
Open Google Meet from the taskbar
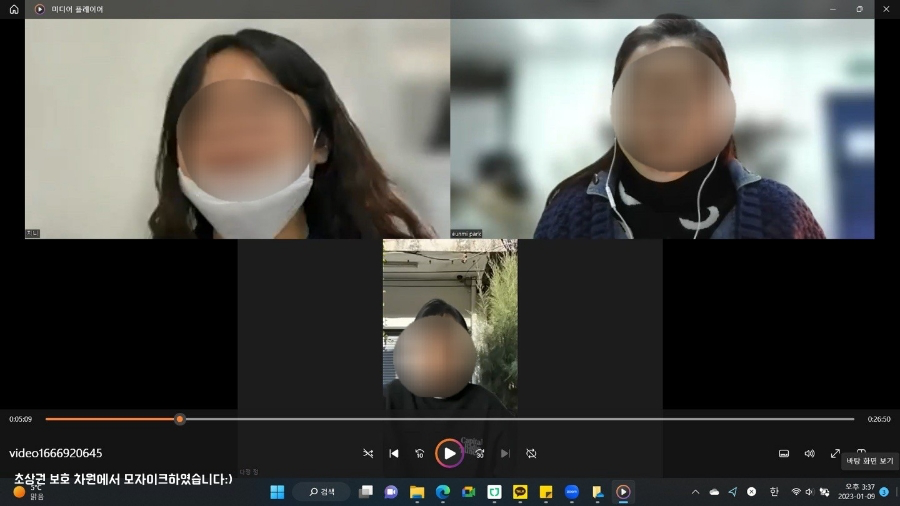click(x=468, y=492)
